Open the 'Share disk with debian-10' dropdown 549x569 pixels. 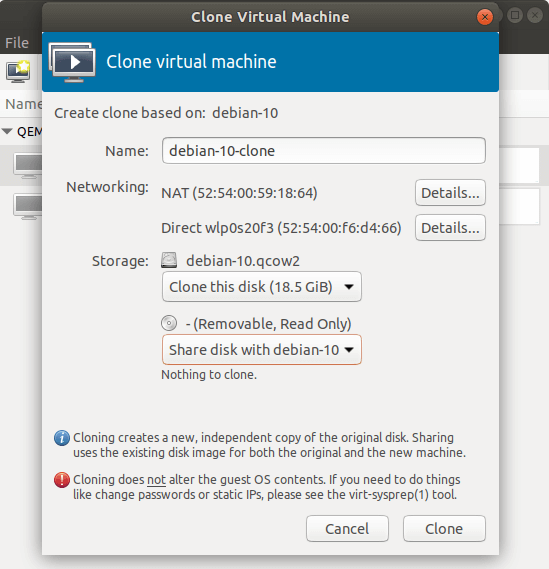(x=262, y=350)
